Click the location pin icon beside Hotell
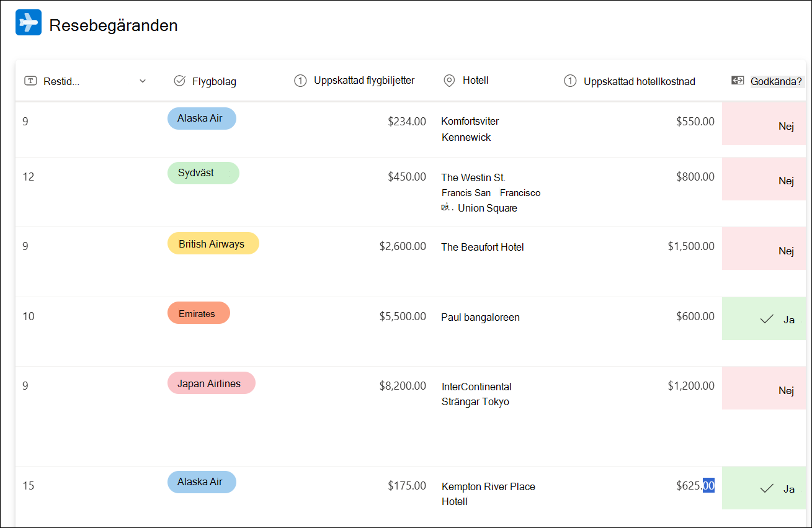 point(450,81)
